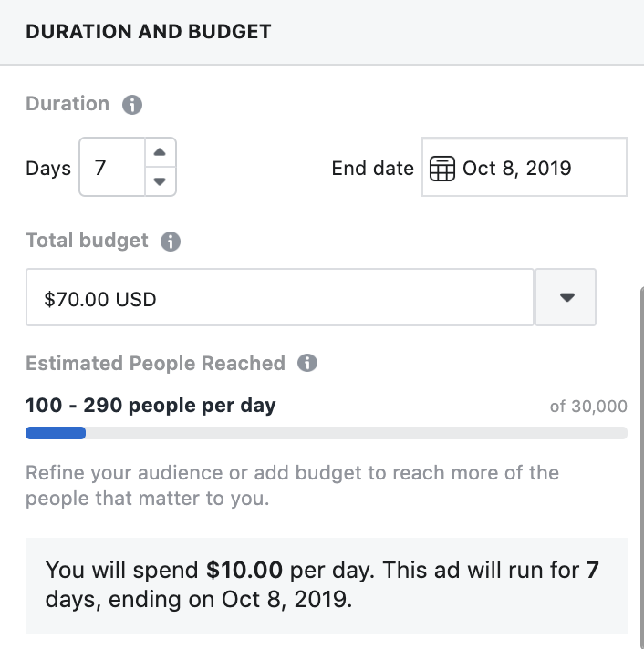
Task: Click the Estimated People Reached info icon
Action: pos(307,363)
